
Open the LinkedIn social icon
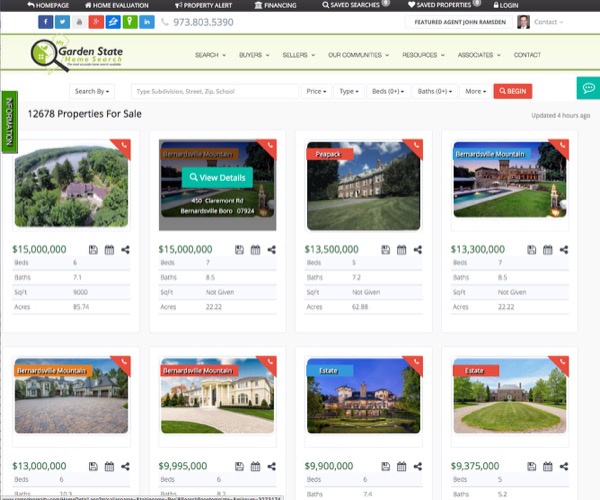tap(148, 21)
